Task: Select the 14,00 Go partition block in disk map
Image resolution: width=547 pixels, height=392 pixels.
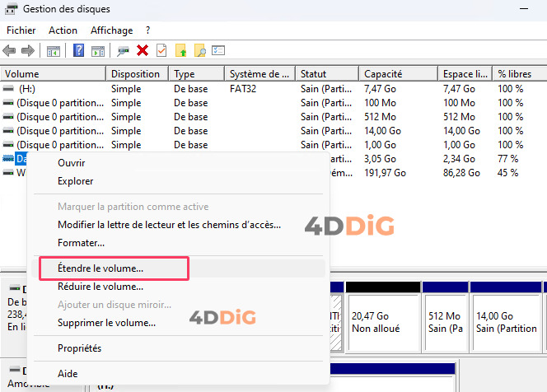Action: 506,317
